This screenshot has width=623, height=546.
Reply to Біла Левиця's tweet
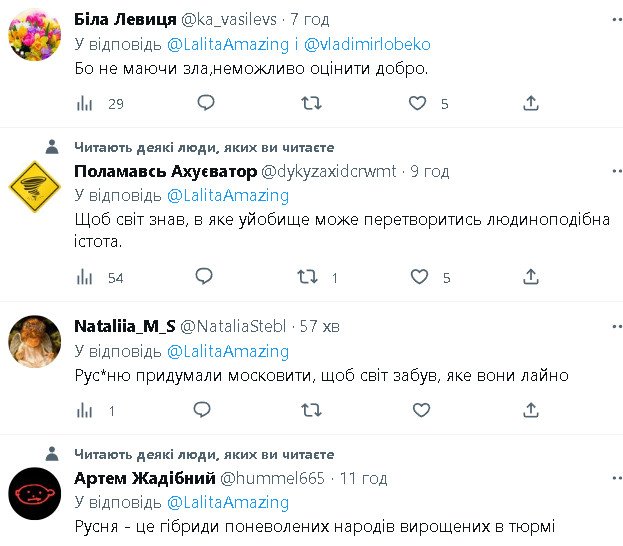205,103
